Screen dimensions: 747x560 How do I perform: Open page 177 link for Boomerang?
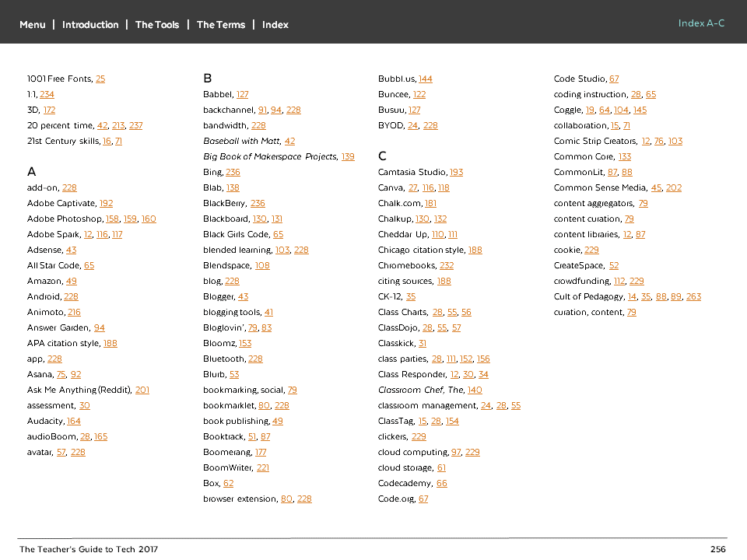pos(261,453)
